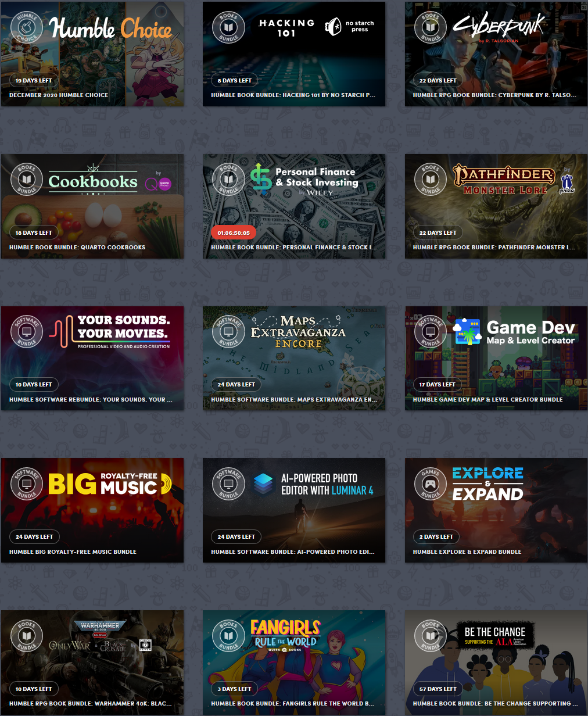Click the Games Bundle badge on Explore & Expand
The width and height of the screenshot is (588, 716).
coord(429,484)
